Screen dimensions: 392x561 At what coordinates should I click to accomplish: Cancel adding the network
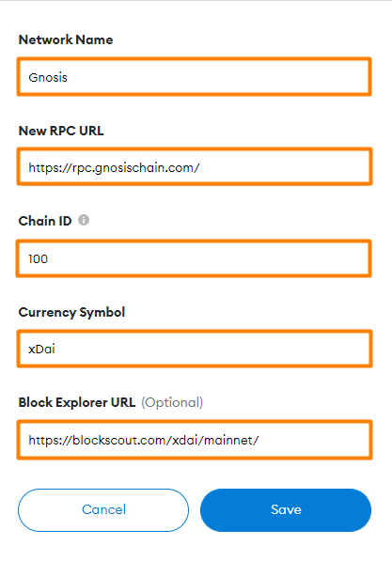103,510
